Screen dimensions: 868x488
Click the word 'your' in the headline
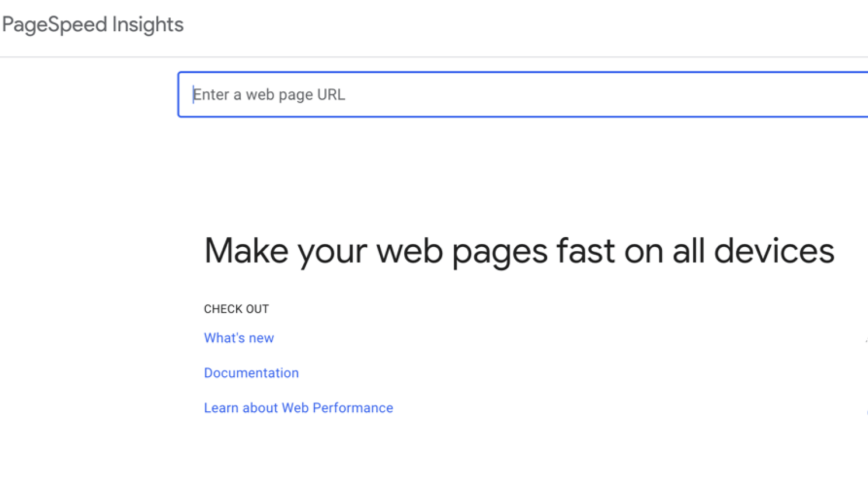click(x=332, y=252)
